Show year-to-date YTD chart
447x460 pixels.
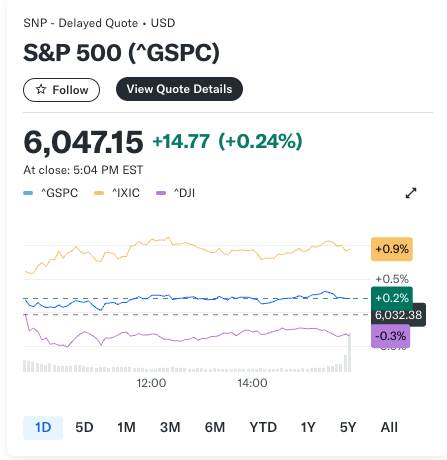tap(263, 428)
